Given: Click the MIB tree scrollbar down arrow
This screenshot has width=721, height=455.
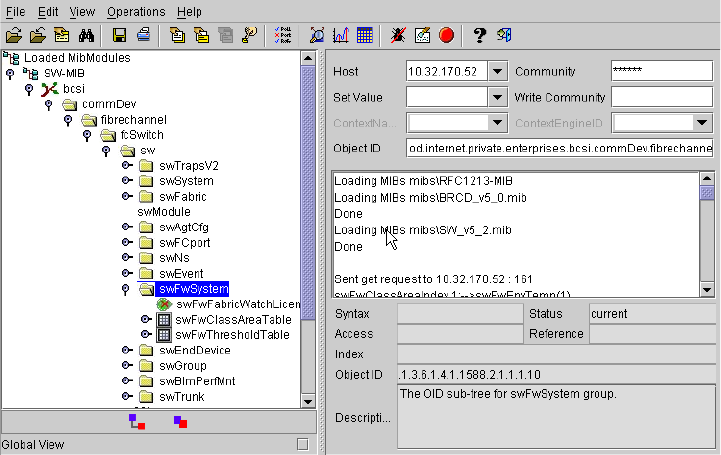Looking at the screenshot, I should click(x=310, y=400).
